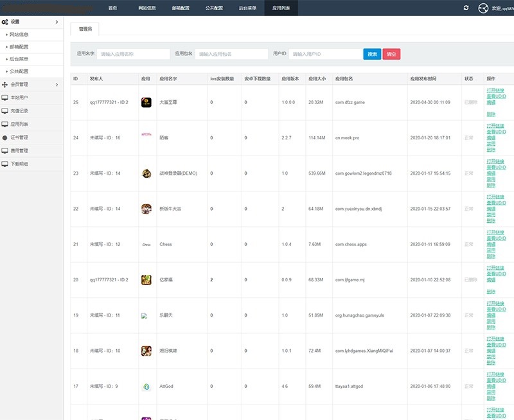Click the monitor icon beside 充值记录
Screen dimensions: 514x420
pyautogui.click(x=5, y=110)
